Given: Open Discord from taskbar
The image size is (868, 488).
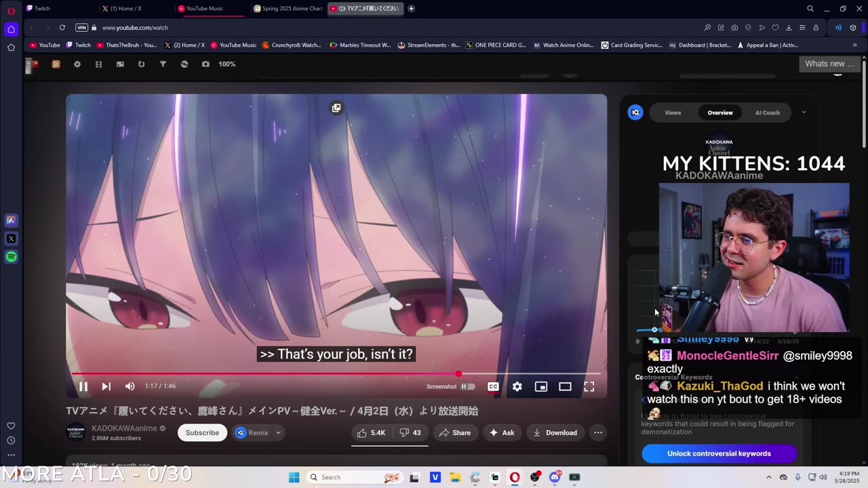Looking at the screenshot, I should point(555,477).
